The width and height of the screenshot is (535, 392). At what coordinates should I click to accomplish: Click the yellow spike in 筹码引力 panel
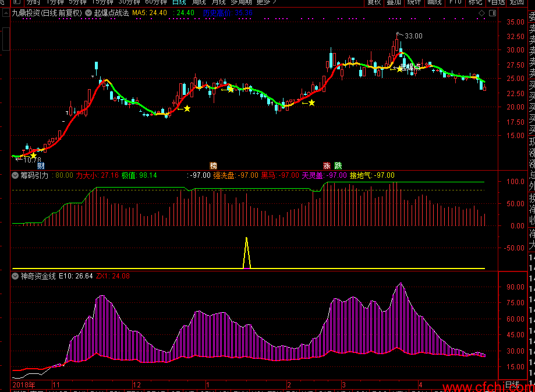pos(247,253)
